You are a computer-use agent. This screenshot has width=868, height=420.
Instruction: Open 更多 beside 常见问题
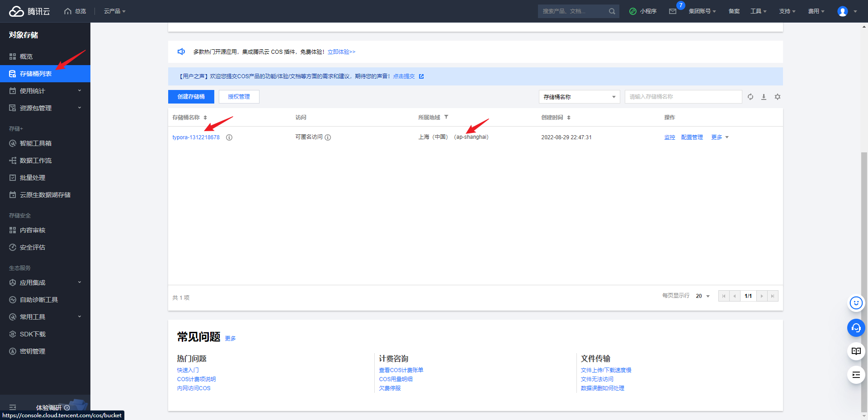point(231,339)
